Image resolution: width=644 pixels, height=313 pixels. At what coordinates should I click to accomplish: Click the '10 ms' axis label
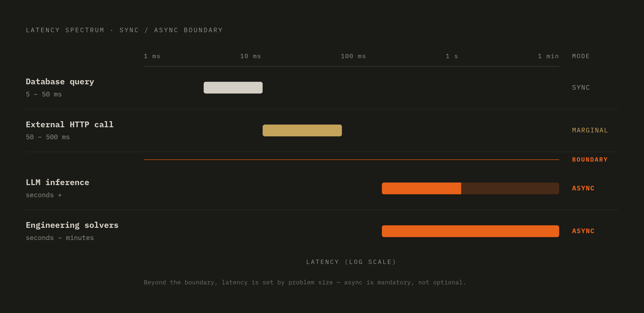pyautogui.click(x=250, y=56)
